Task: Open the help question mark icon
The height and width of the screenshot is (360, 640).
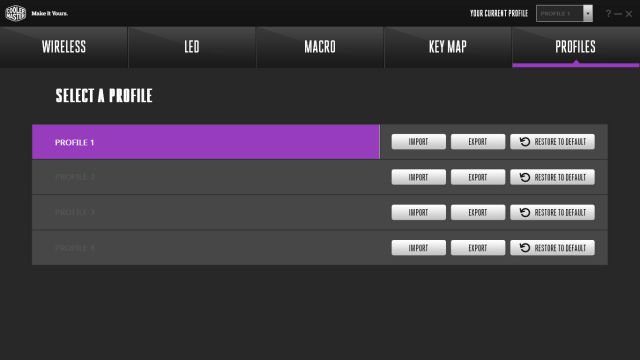Action: (x=608, y=13)
